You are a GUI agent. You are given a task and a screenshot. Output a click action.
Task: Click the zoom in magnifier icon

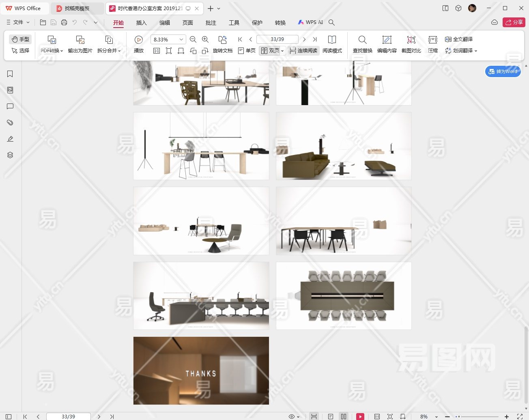205,39
